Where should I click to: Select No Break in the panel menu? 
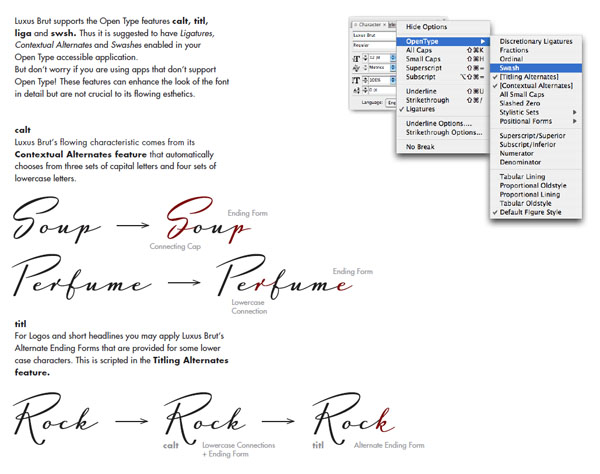click(443, 147)
